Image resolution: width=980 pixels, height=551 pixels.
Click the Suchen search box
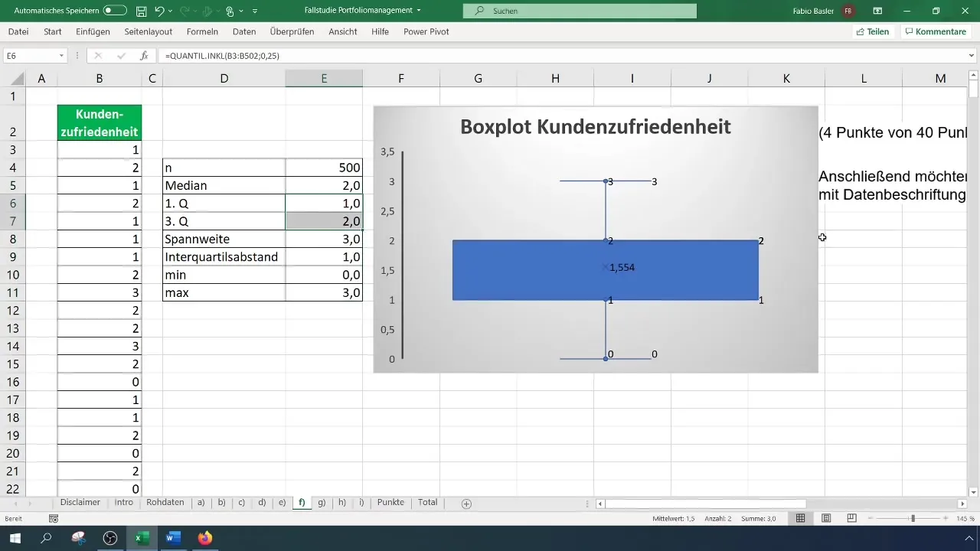580,11
